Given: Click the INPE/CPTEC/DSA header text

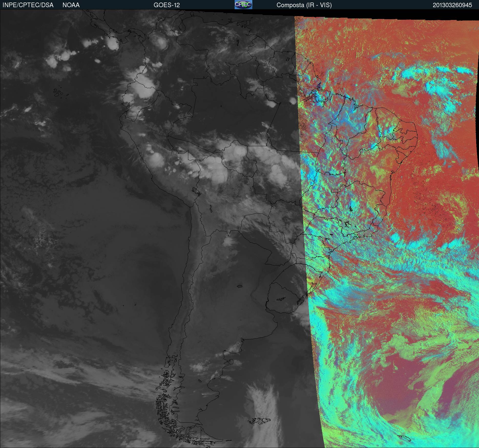Looking at the screenshot, I should click(x=28, y=5).
